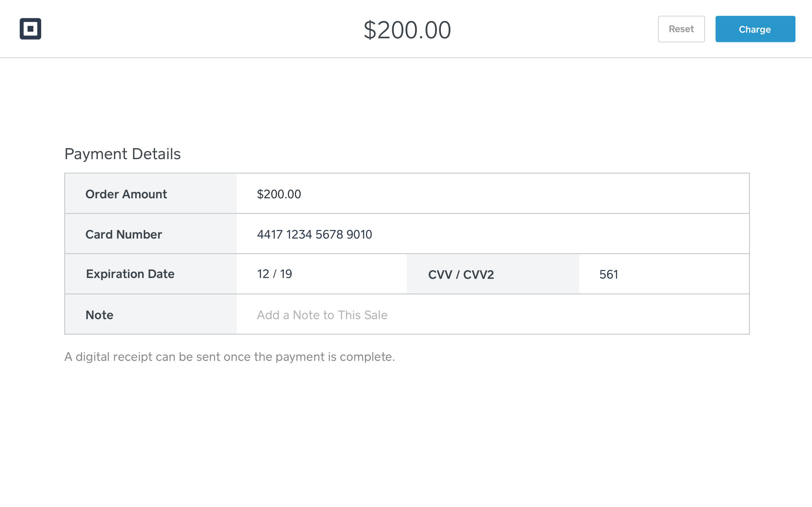The width and height of the screenshot is (812, 507).
Task: Click the Note row label
Action: 99,315
